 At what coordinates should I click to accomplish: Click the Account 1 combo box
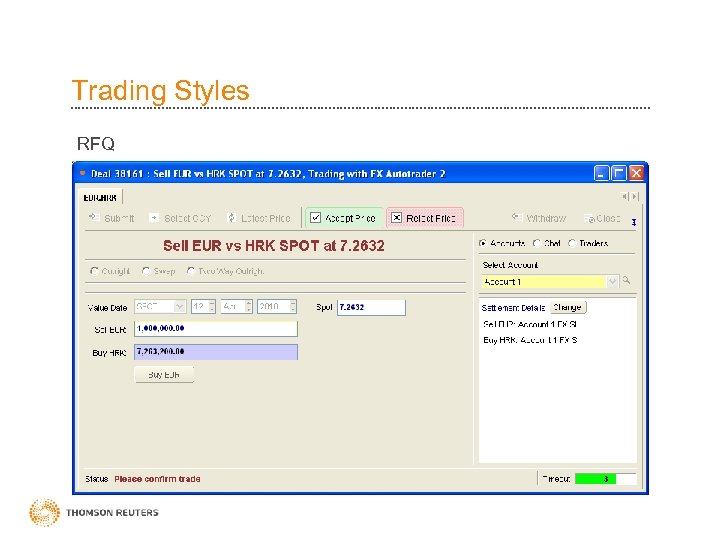[550, 281]
